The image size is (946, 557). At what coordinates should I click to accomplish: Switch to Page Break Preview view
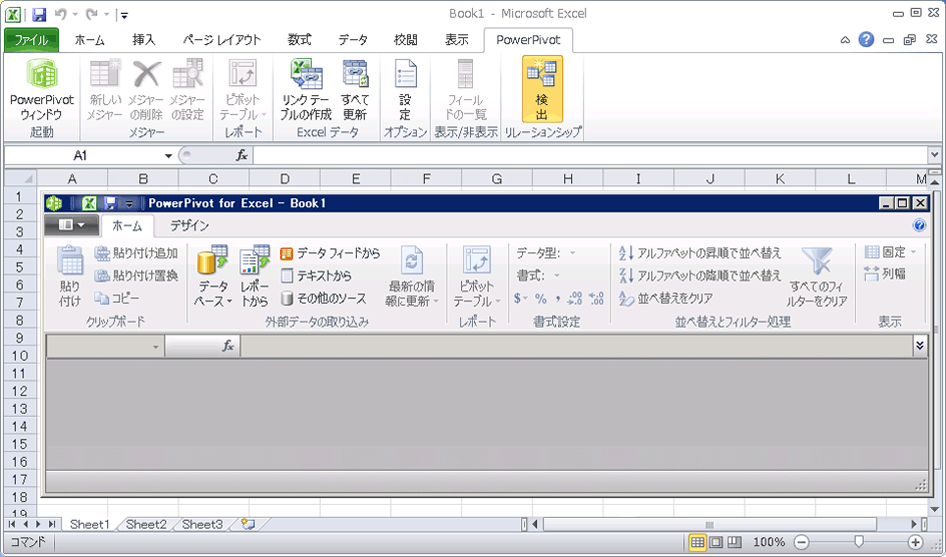click(735, 542)
